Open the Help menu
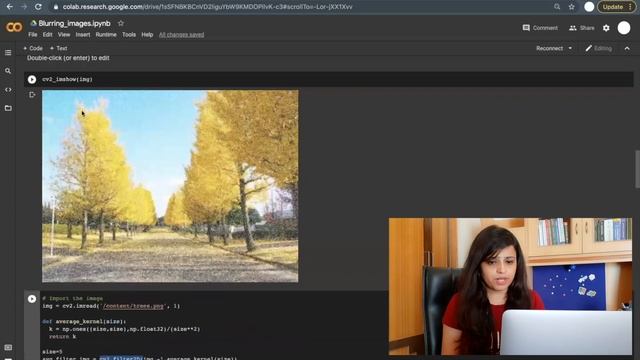Image resolution: width=640 pixels, height=360 pixels. (x=147, y=35)
